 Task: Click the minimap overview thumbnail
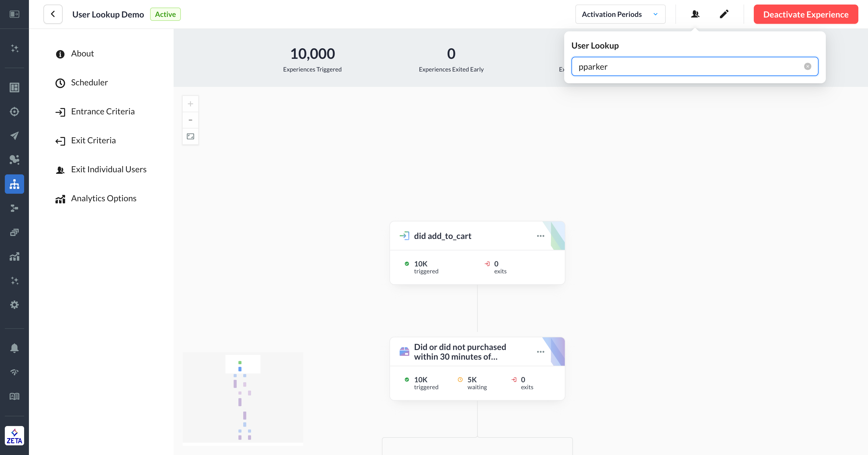243,398
